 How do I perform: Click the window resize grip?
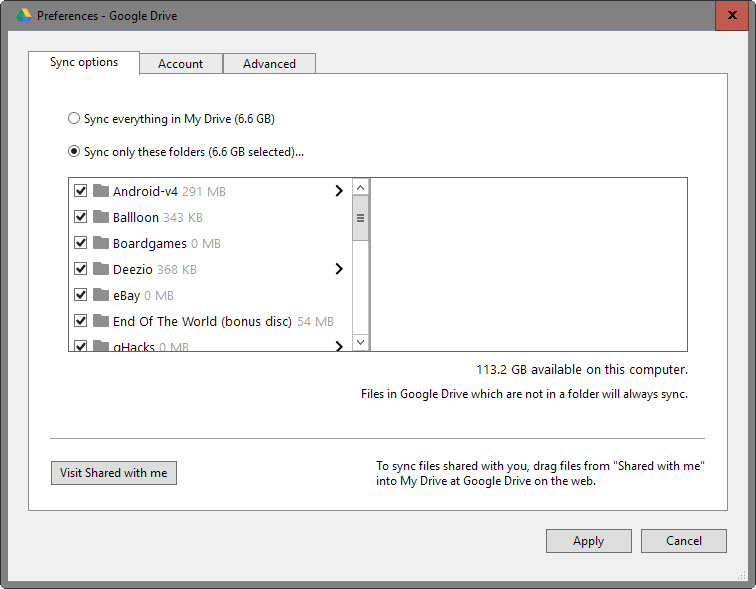click(x=742, y=575)
